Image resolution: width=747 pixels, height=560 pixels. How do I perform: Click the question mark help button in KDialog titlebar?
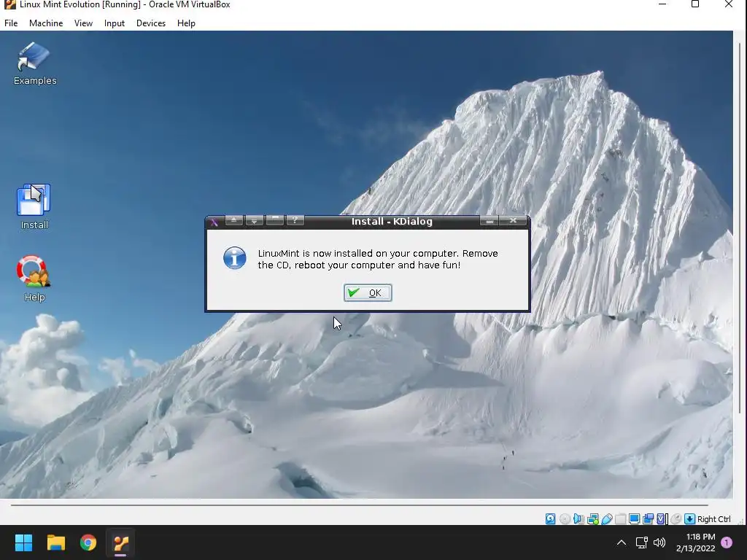click(295, 220)
